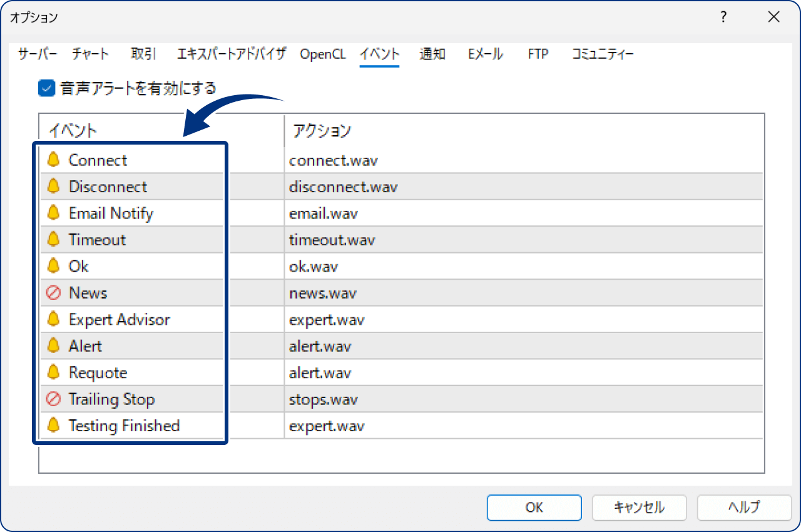Close the オプション dialog

(773, 18)
